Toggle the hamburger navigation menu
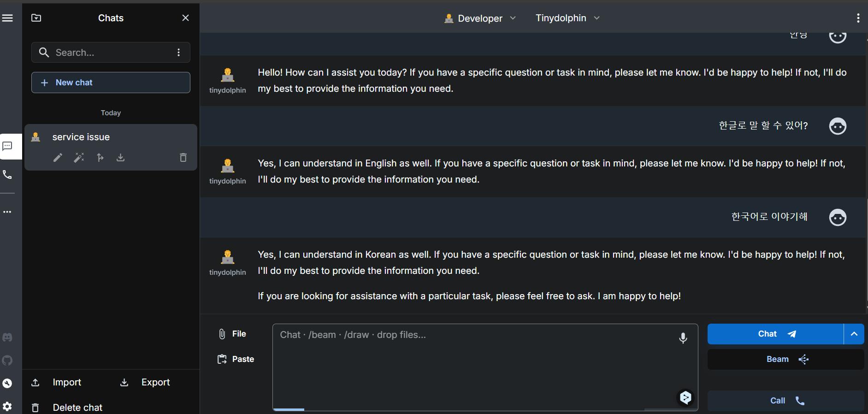Viewport: 868px width, 414px height. (7, 18)
